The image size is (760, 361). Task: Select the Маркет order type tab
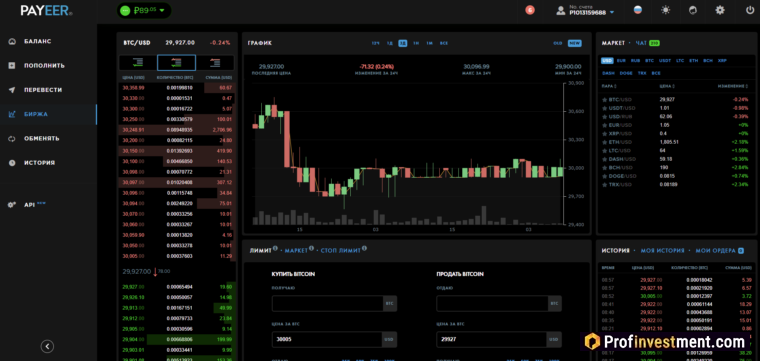point(296,251)
